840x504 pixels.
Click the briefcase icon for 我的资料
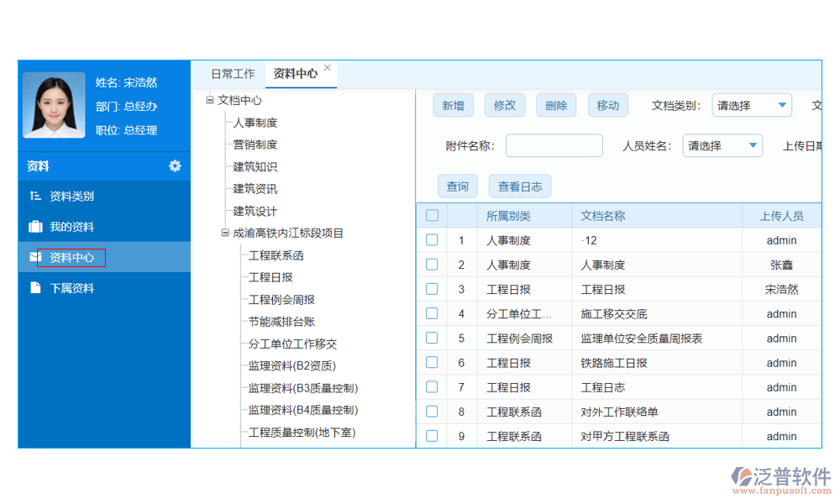34,226
